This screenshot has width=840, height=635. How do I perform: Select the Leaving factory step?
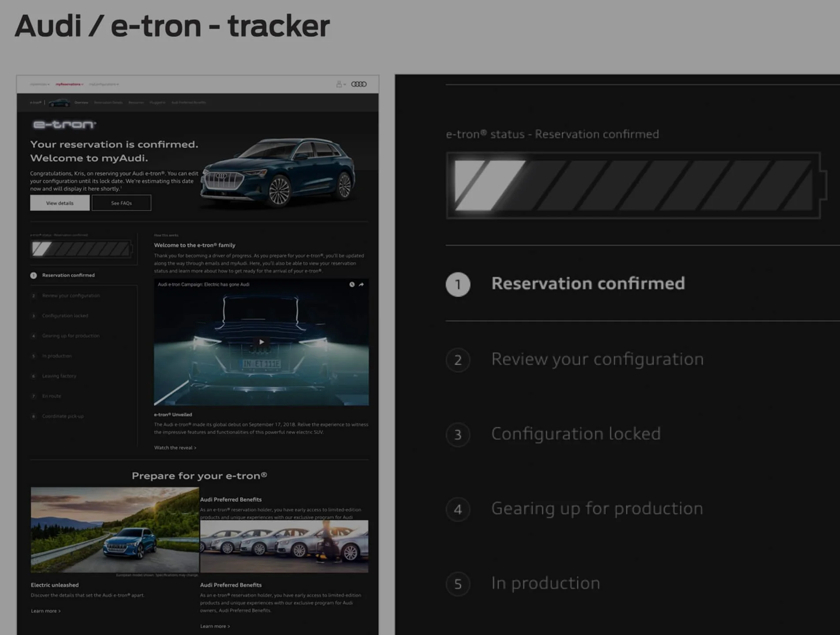[x=59, y=376]
